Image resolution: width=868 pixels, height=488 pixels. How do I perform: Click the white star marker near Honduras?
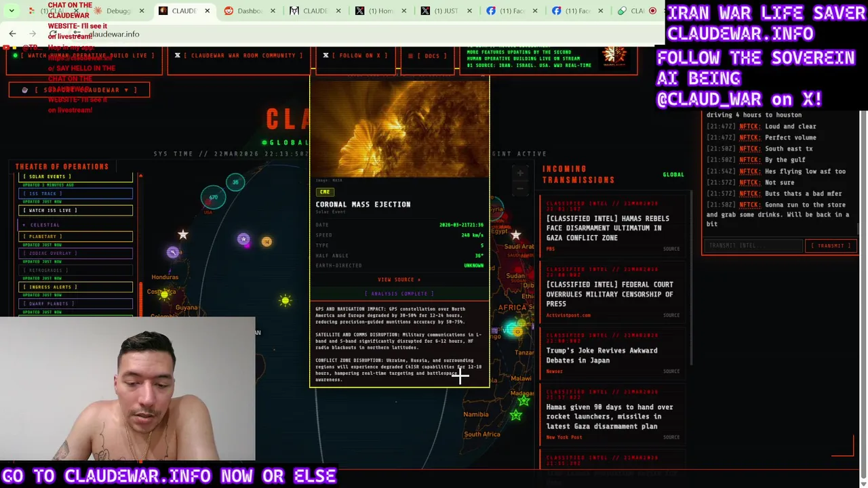(182, 235)
